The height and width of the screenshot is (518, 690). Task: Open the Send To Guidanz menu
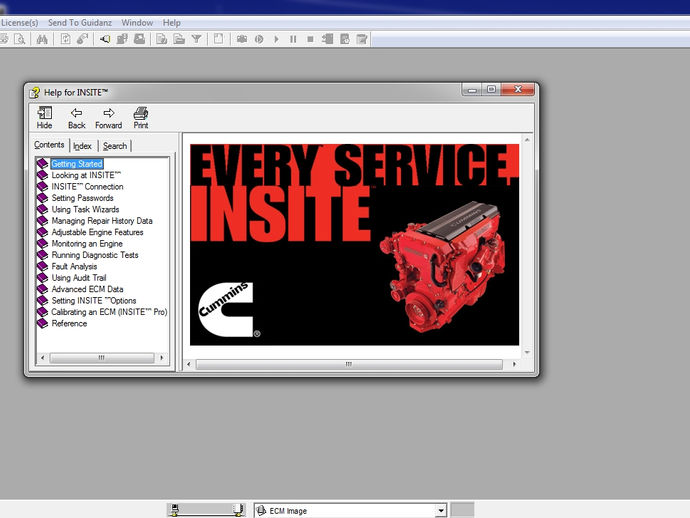point(80,22)
